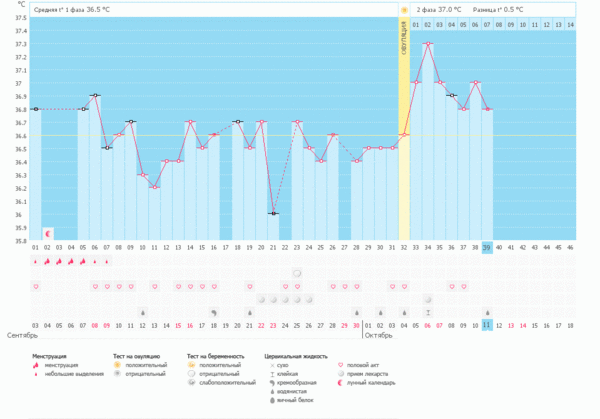Select highlighted calendar date 11 in October
600x419 pixels.
[487, 325]
